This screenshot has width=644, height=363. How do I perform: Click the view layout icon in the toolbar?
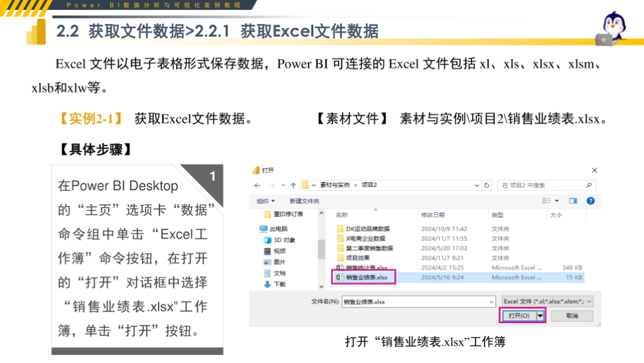pyautogui.click(x=546, y=201)
